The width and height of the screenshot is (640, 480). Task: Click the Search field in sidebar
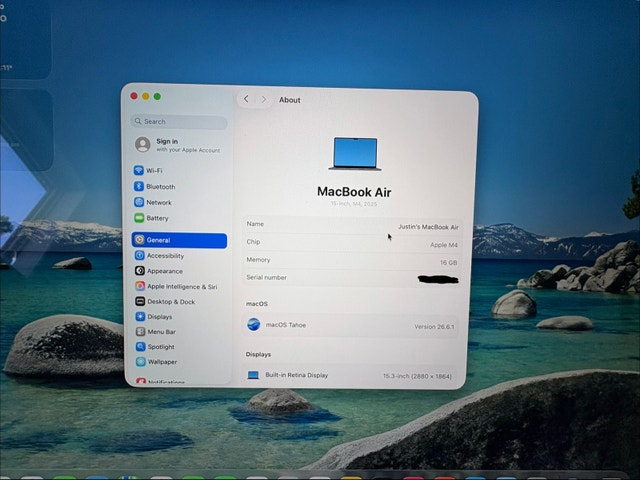click(179, 122)
